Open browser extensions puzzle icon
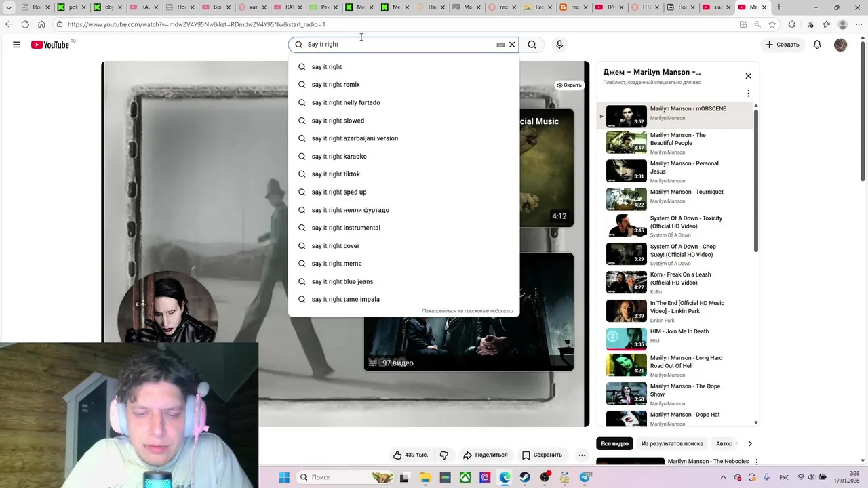This screenshot has height=488, width=868. click(792, 24)
